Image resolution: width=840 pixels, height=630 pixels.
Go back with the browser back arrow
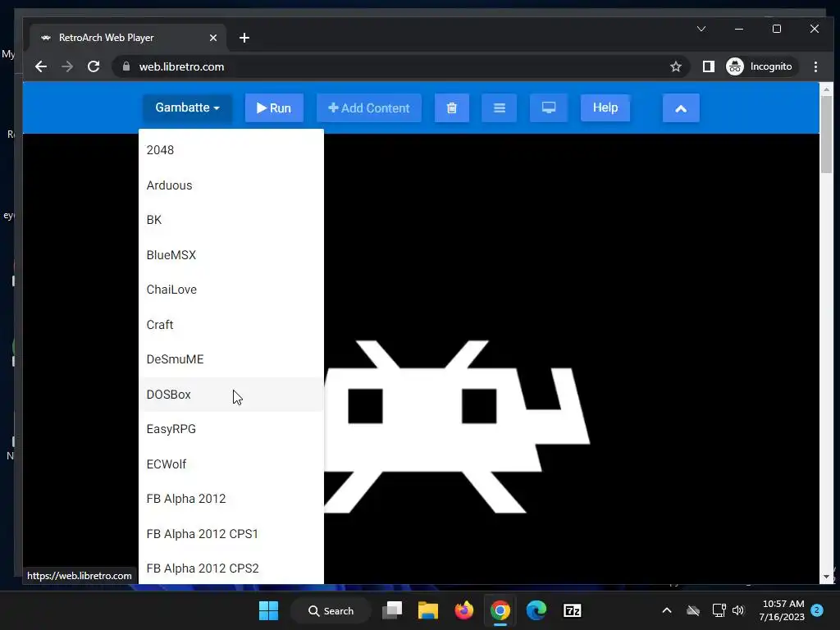tap(41, 66)
